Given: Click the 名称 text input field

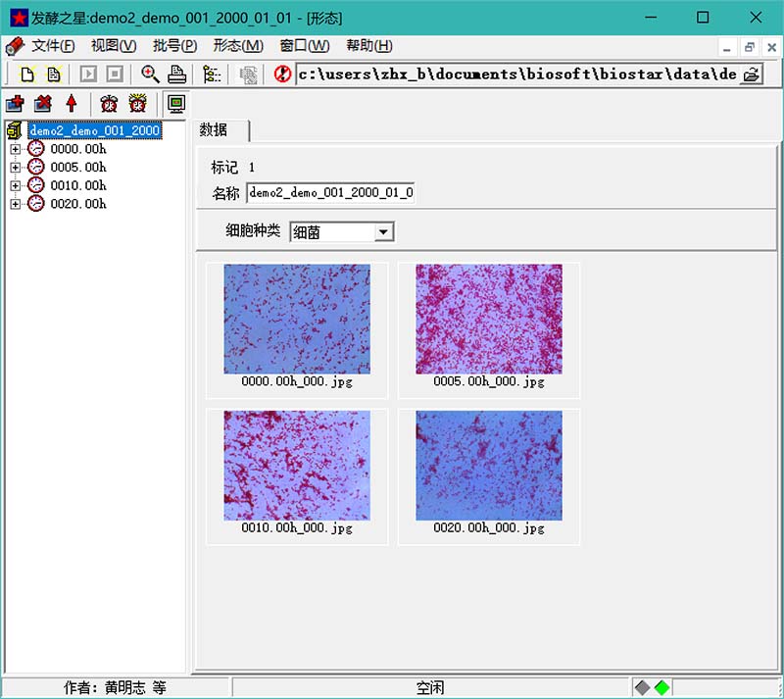Looking at the screenshot, I should 330,193.
